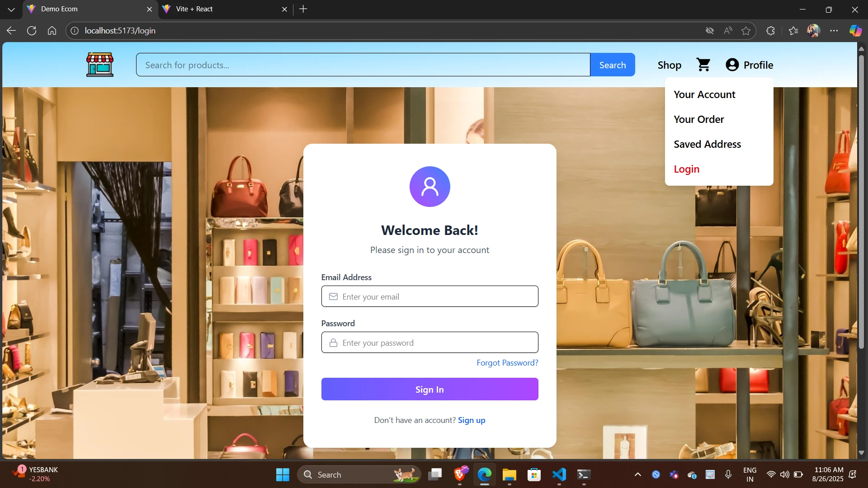Open Wi-Fi network icon in tray
Screen dimensions: 868x488
[771, 474]
